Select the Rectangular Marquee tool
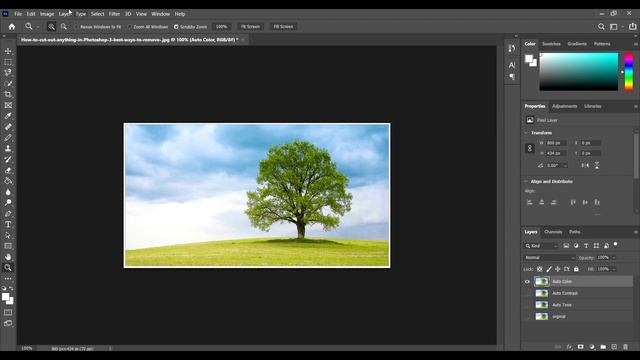Viewport: 640px width, 360px height. point(8,62)
